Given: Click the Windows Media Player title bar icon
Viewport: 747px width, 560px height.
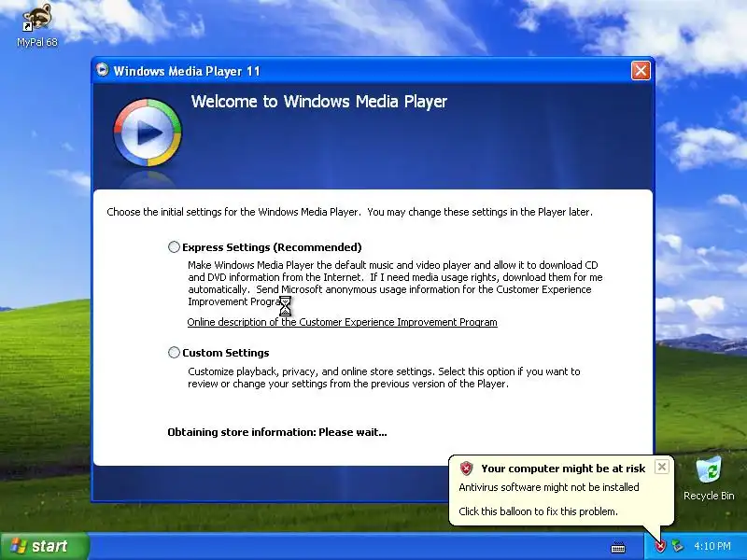Looking at the screenshot, I should pos(102,70).
